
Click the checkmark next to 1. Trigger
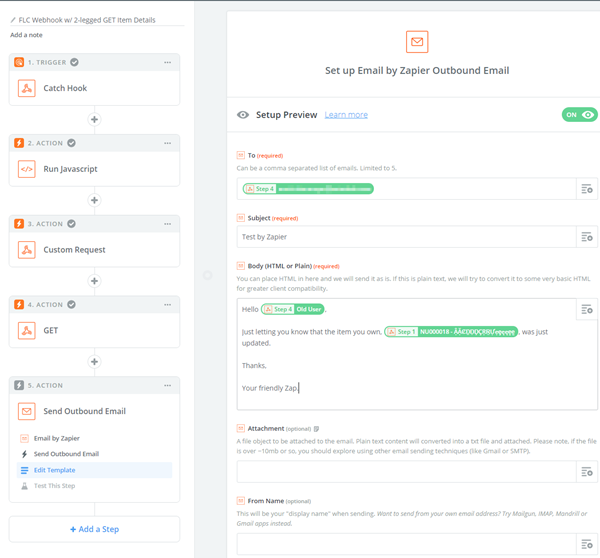(x=75, y=62)
